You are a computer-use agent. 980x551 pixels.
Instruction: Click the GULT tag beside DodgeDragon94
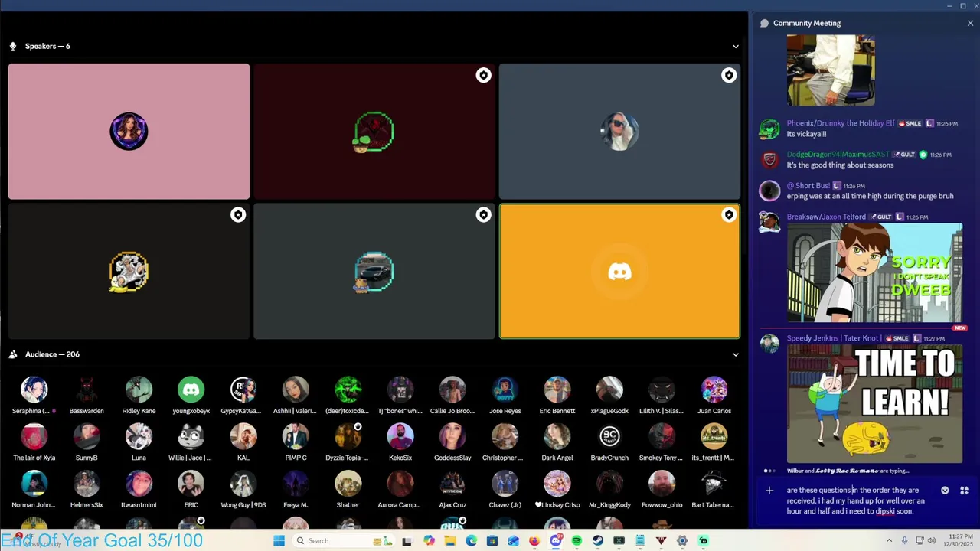[x=904, y=155]
